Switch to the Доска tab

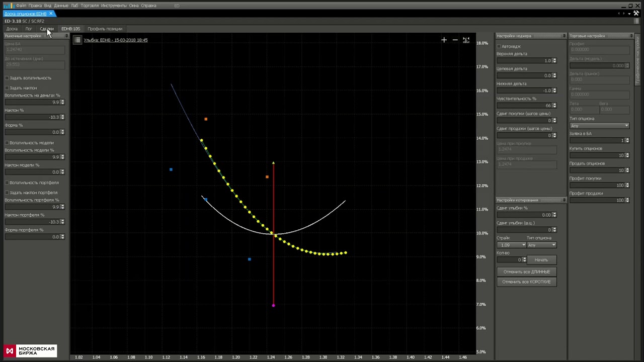tap(12, 29)
